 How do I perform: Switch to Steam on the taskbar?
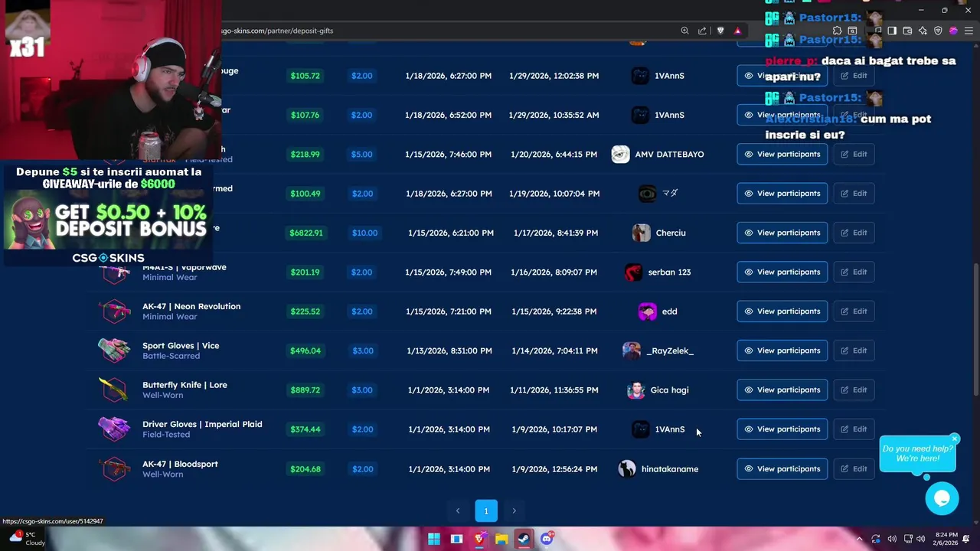(x=524, y=539)
